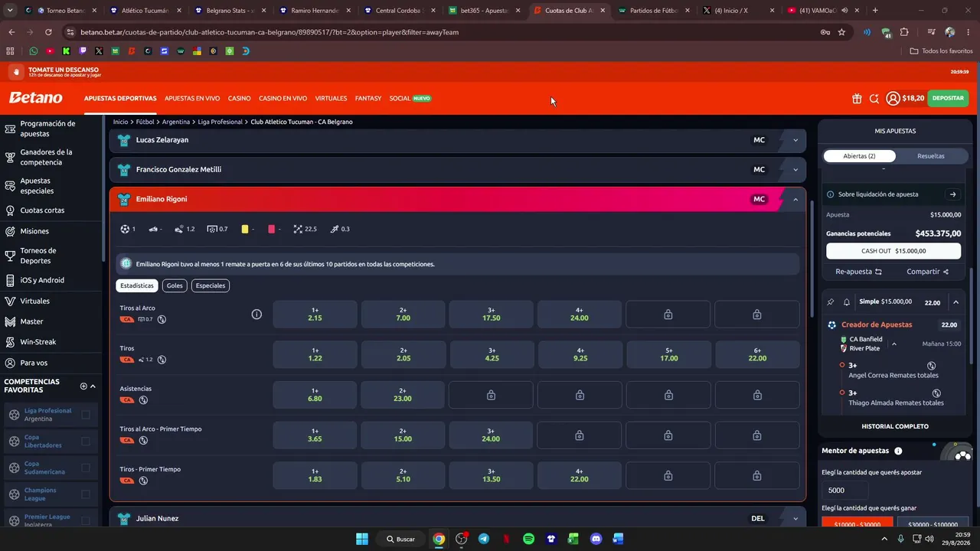980x551 pixels.
Task: Select the Especiales filter tab
Action: point(211,285)
